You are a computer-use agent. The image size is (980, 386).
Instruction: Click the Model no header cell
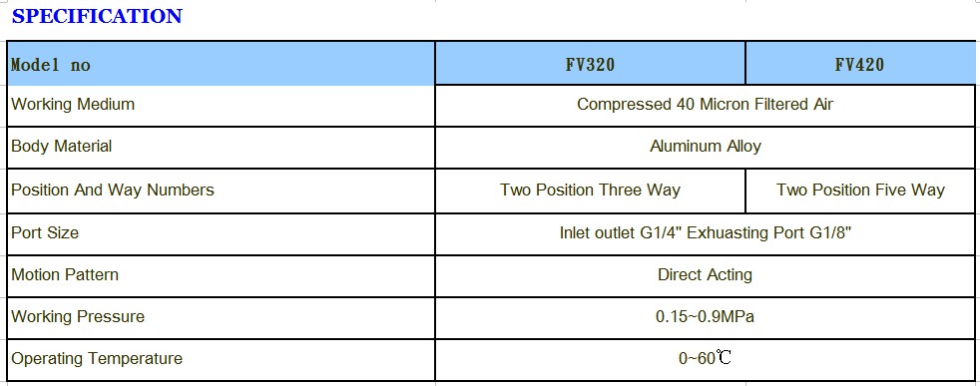221,64
